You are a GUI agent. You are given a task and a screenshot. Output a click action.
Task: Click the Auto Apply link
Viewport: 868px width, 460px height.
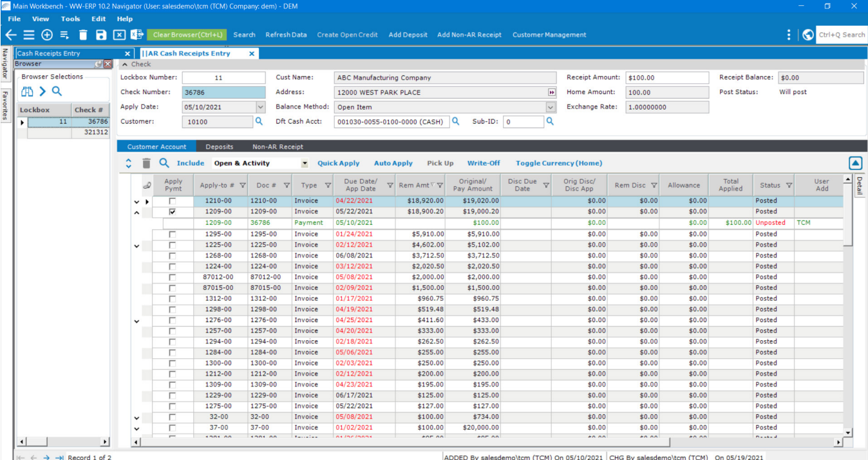pos(393,164)
